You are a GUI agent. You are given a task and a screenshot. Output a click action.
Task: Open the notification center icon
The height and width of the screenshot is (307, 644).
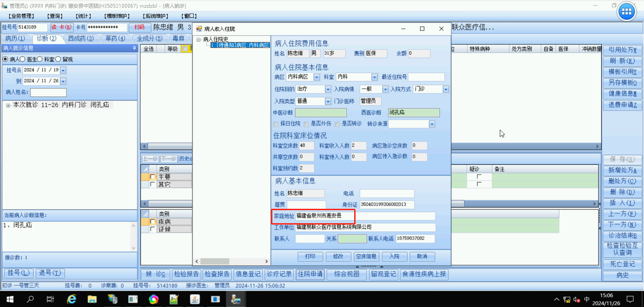click(630, 299)
